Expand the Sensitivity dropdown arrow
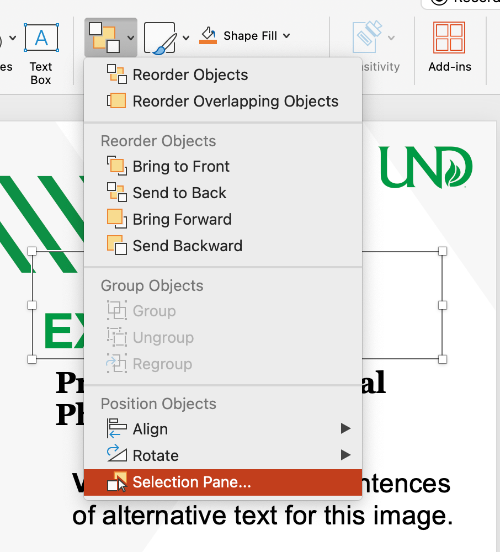500x552 pixels. (391, 37)
